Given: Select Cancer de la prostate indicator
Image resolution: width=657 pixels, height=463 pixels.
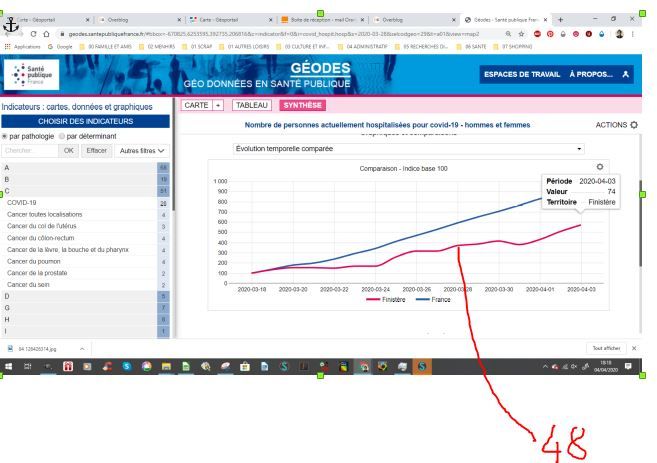Looking at the screenshot, I should 85,273.
